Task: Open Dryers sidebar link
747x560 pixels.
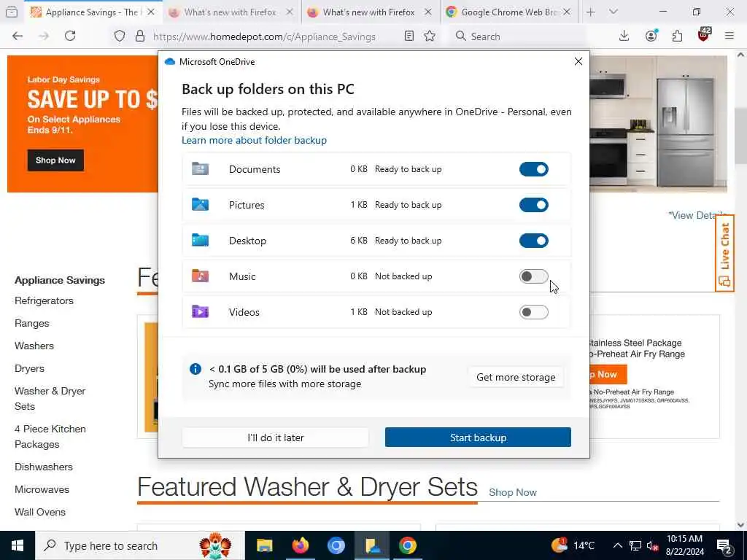Action: 29,368
